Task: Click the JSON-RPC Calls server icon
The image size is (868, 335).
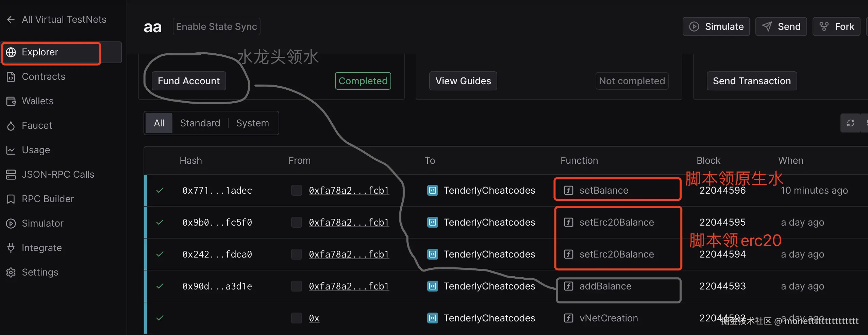Action: (x=11, y=175)
